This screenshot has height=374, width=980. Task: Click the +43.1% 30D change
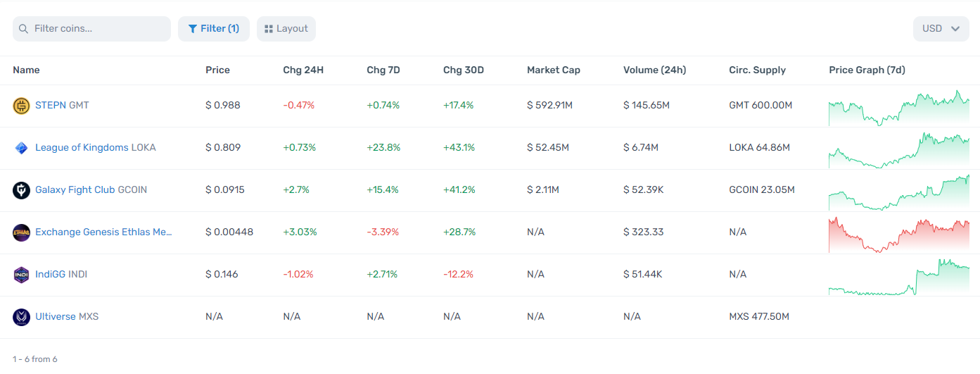(x=459, y=147)
